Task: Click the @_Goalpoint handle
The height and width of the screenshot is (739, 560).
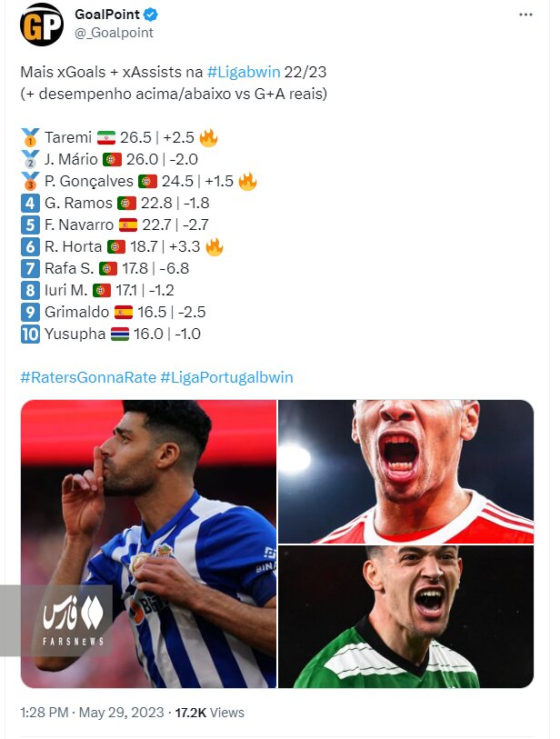Action: (x=114, y=33)
